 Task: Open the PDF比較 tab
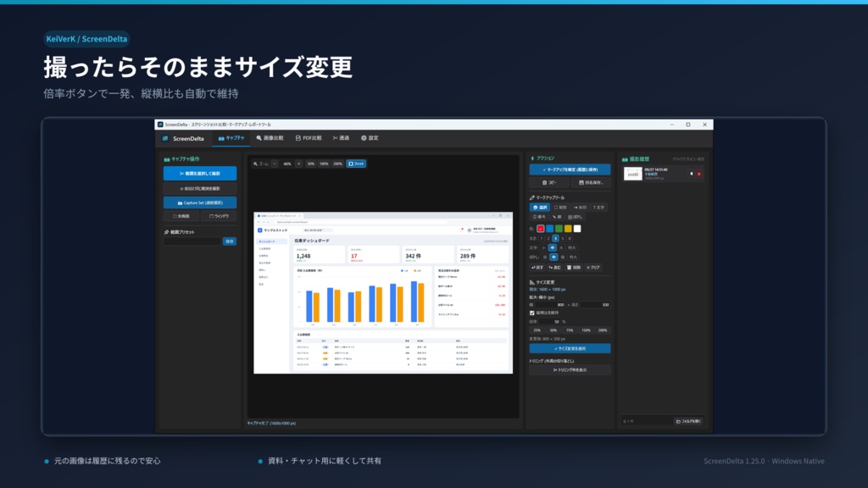pos(309,138)
